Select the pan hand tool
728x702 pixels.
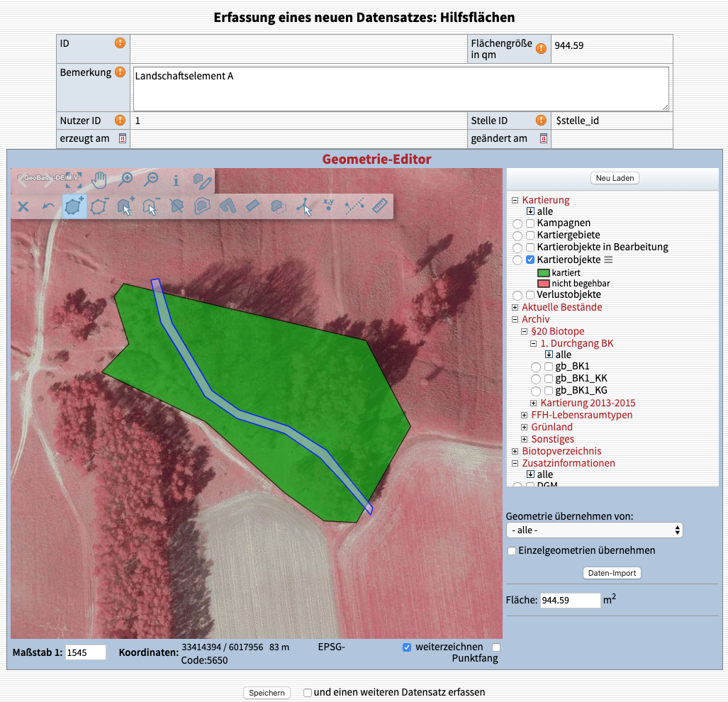pos(100,180)
